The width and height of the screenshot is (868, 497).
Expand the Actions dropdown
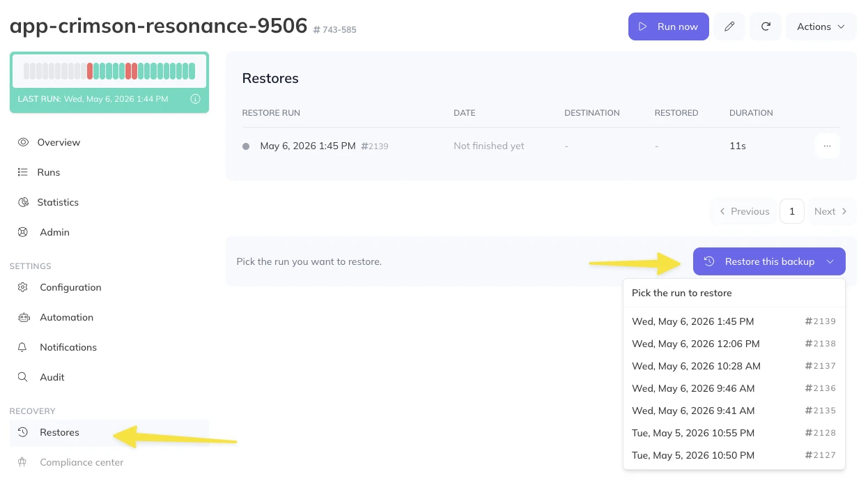click(x=821, y=26)
